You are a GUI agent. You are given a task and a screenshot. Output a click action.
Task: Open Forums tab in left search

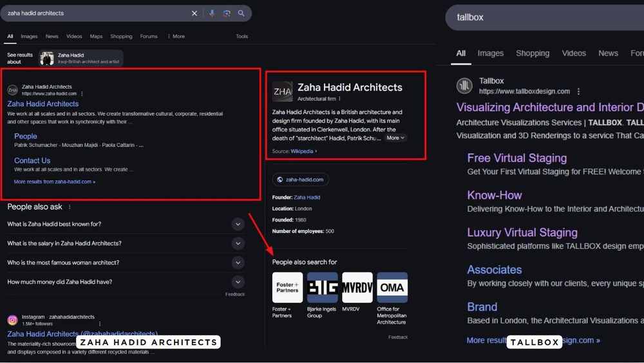pyautogui.click(x=149, y=37)
